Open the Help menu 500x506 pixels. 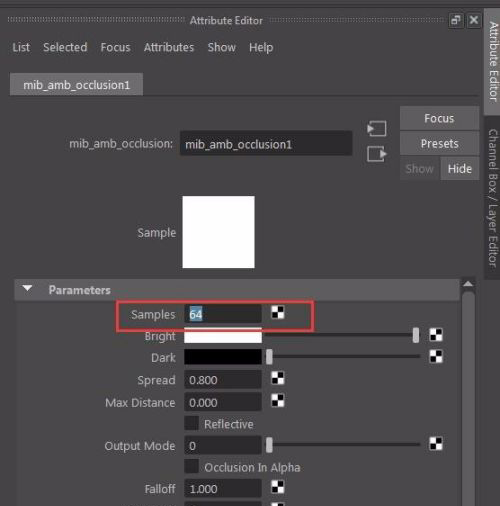click(x=261, y=47)
